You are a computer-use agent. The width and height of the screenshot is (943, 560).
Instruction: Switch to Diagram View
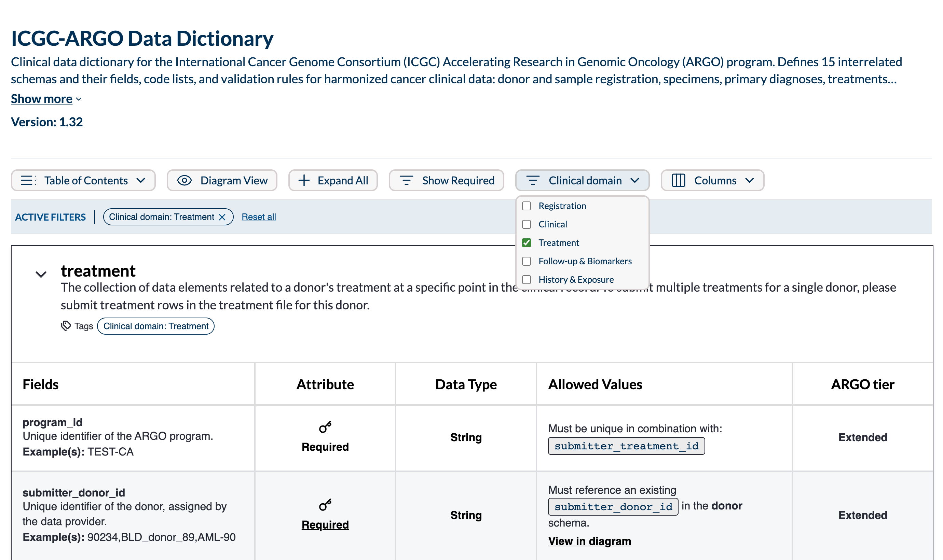222,180
